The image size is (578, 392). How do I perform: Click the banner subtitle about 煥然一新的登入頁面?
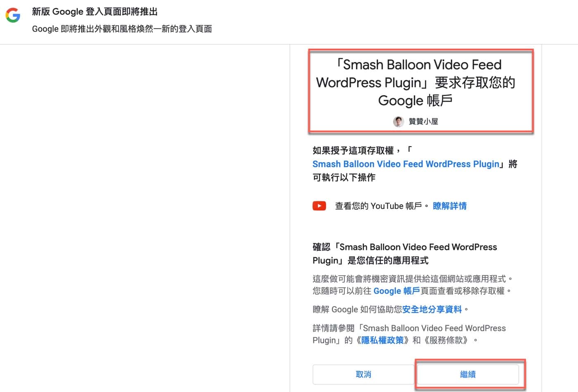tap(122, 29)
